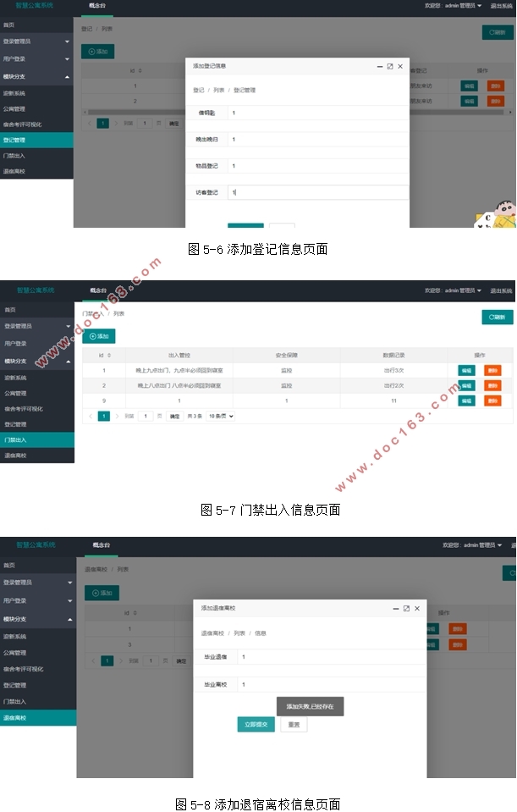Go to previous page arrow in Figure 5-7 pagination
Screen dimensions: 517x812
(91, 416)
